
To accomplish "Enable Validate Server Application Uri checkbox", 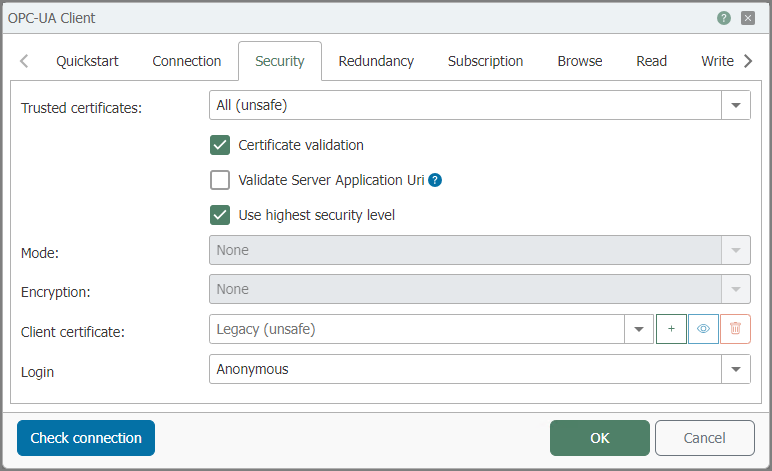I will pyautogui.click(x=220, y=180).
